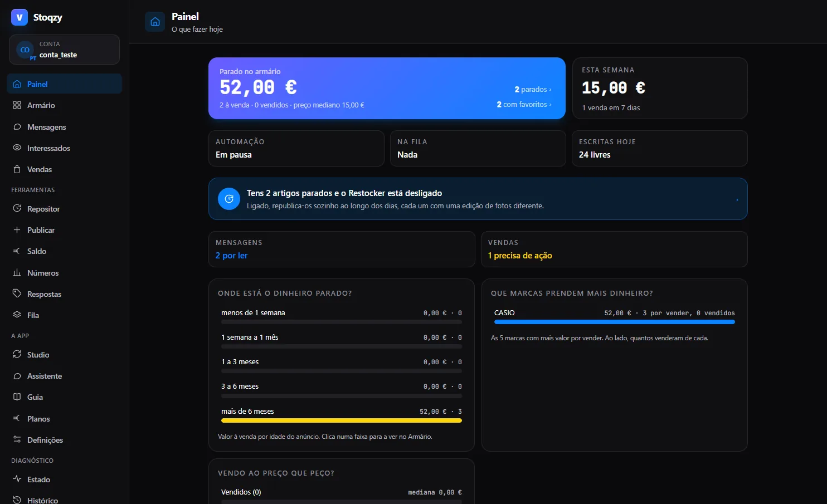The width and height of the screenshot is (827, 504).
Task: Click the Vendas shopping bag icon
Action: [x=17, y=169]
